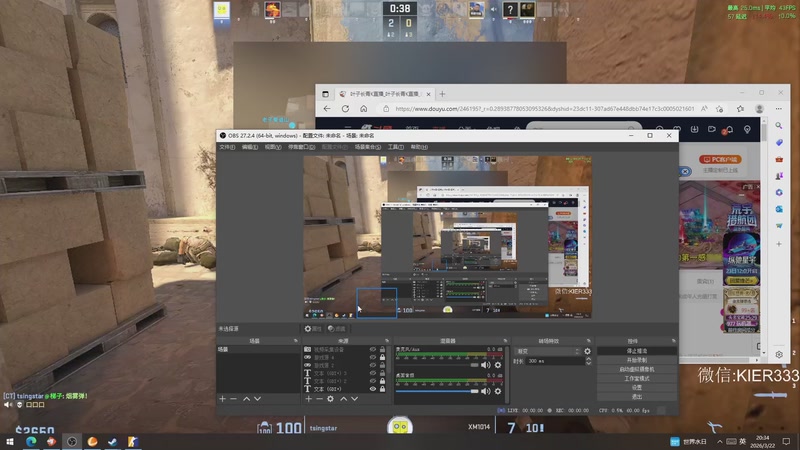The image size is (800, 450).
Task: Pop out the 混音器 dock panel
Action: 505,341
